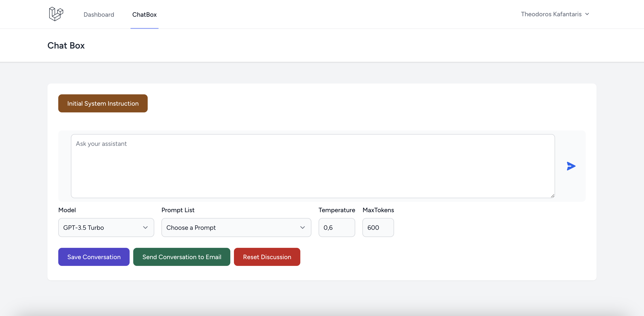This screenshot has height=316, width=644.
Task: Open Initial System Instruction panel
Action: (x=103, y=103)
